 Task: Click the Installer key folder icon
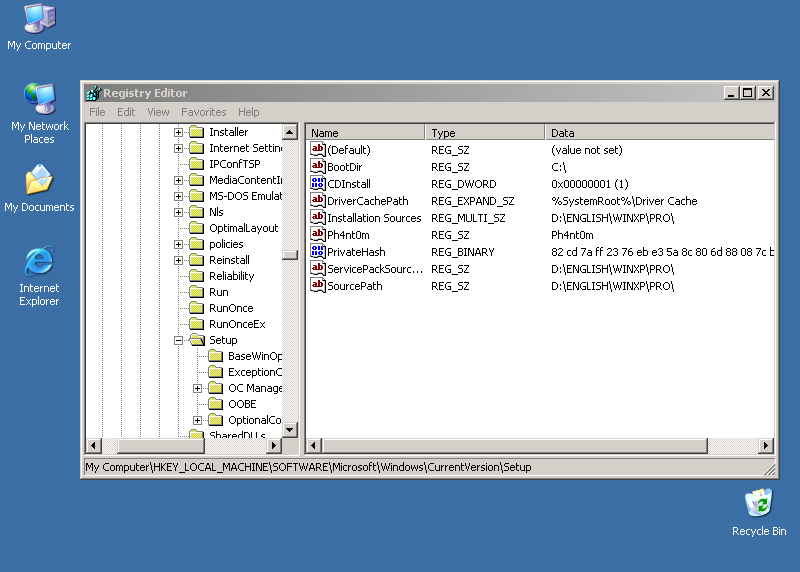coord(196,132)
